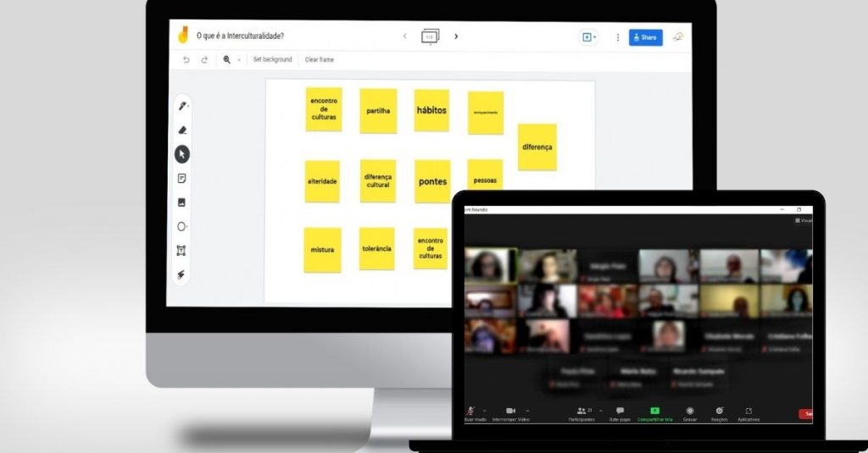Click Set background in toolbar
The width and height of the screenshot is (868, 453).
pos(272,60)
